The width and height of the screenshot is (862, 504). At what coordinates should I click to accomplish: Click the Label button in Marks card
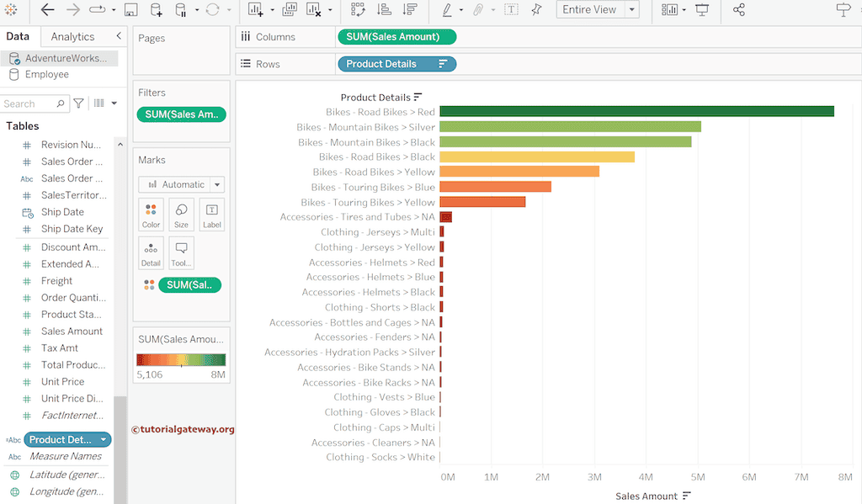(x=211, y=215)
